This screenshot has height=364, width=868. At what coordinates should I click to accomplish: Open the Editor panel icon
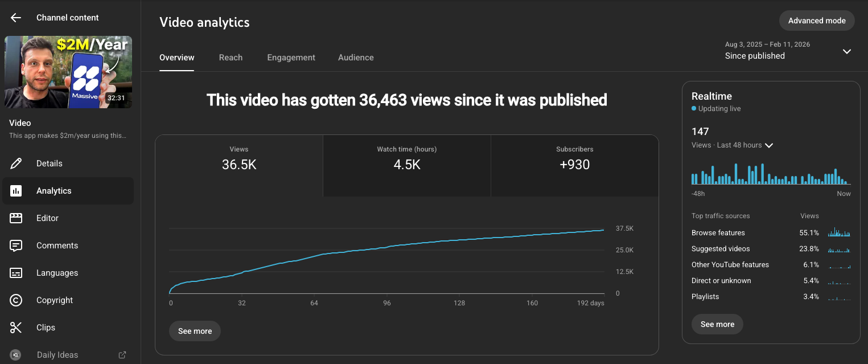coord(17,218)
